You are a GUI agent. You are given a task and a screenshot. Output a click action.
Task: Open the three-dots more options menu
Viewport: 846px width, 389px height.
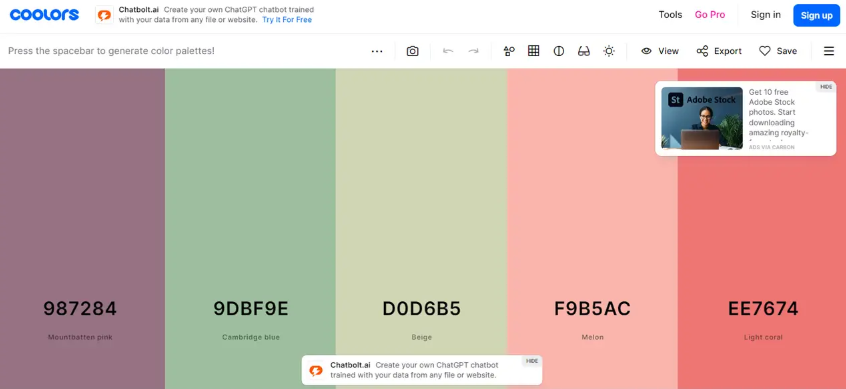tap(377, 51)
